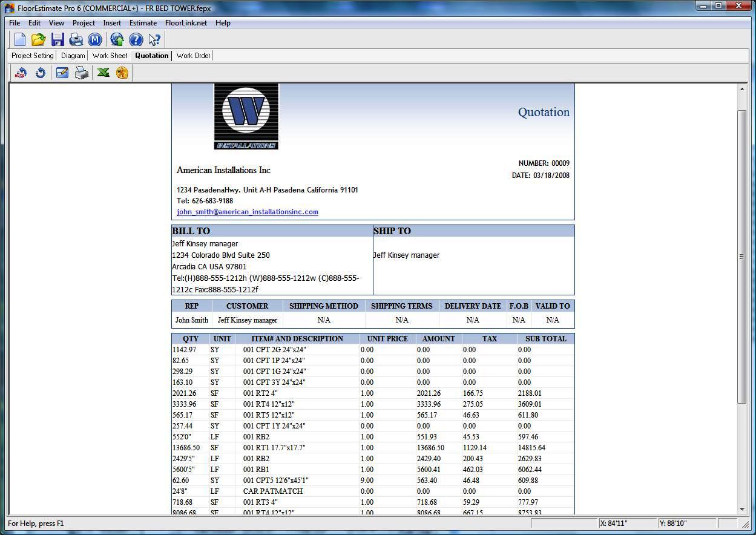
Task: Open the Insert menu
Action: [112, 23]
